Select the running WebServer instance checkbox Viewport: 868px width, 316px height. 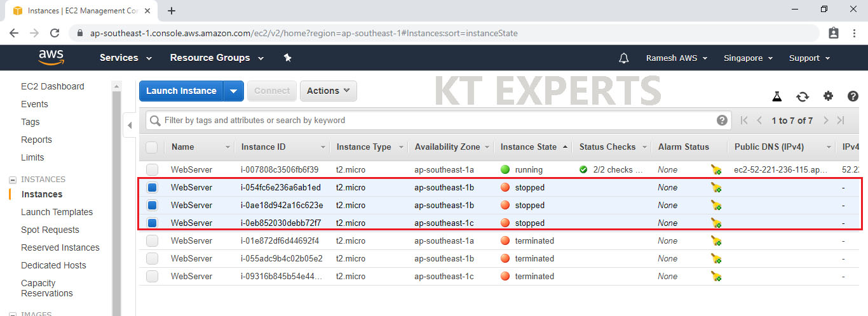coord(152,169)
